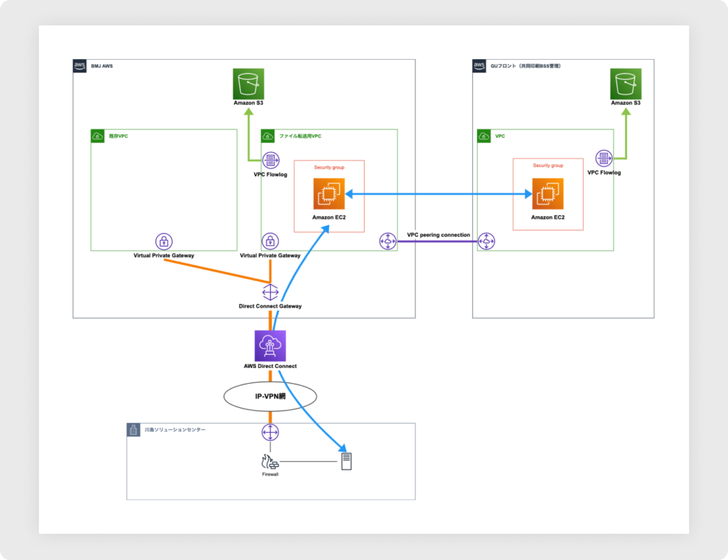Click the Virtual Private Gateway of 既存VPC
This screenshot has height=560, width=728.
pyautogui.click(x=164, y=242)
